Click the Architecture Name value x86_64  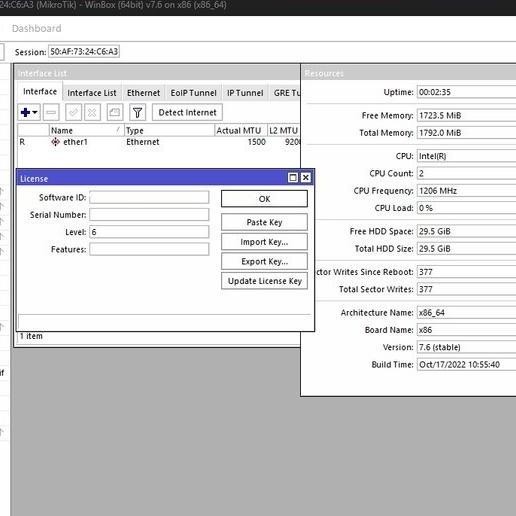click(x=466, y=313)
